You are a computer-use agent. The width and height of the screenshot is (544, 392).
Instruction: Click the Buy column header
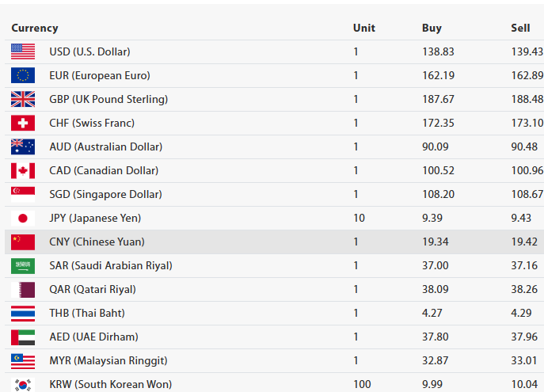tap(432, 28)
